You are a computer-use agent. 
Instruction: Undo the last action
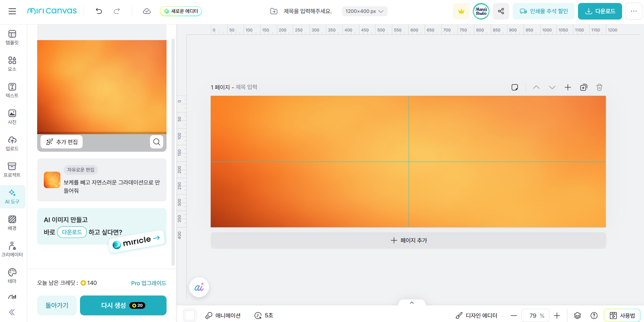pyautogui.click(x=99, y=11)
